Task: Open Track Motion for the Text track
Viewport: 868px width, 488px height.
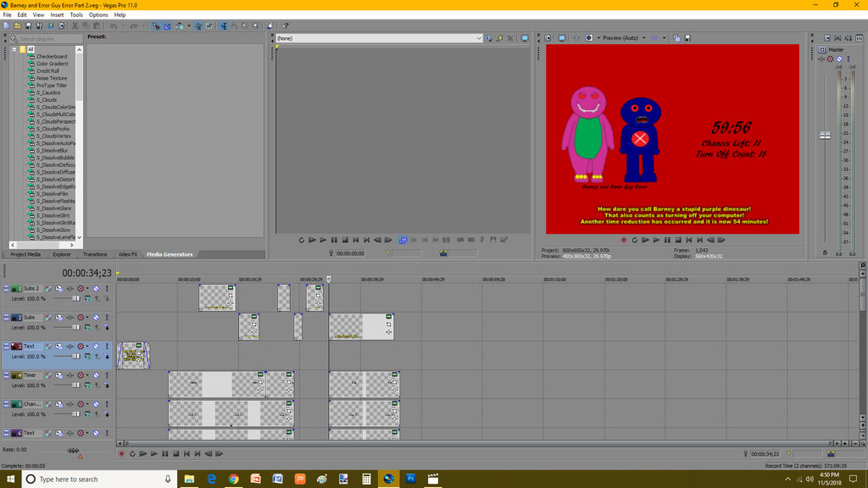Action: pyautogui.click(x=58, y=346)
